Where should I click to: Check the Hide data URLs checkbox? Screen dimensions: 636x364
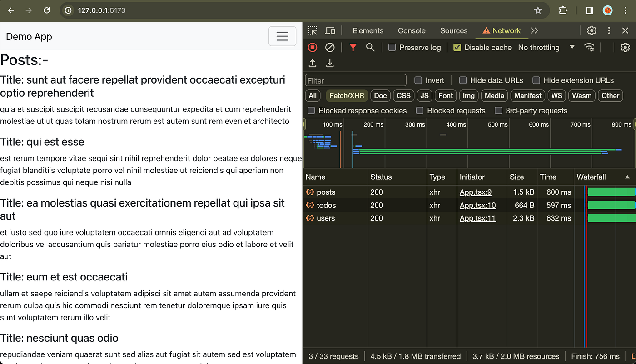(x=463, y=80)
